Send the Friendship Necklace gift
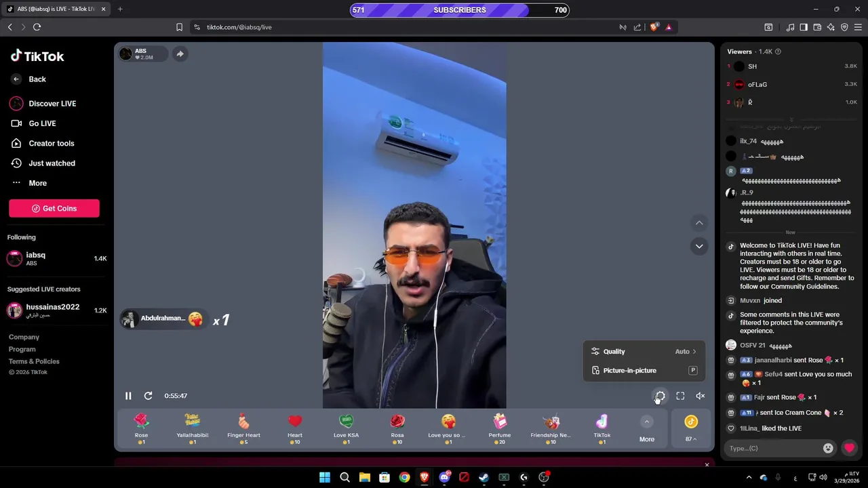Screen dimensions: 868x488 click(551, 429)
